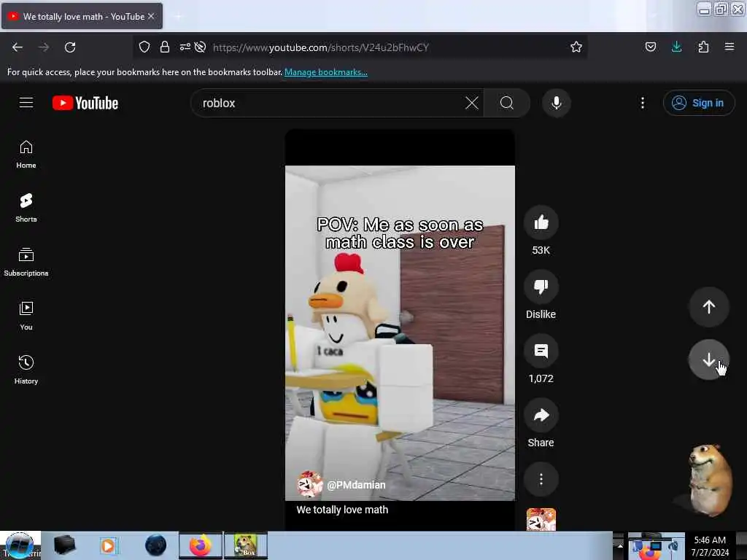The width and height of the screenshot is (747, 560).
Task: Search with your voice microphone
Action: 556,103
